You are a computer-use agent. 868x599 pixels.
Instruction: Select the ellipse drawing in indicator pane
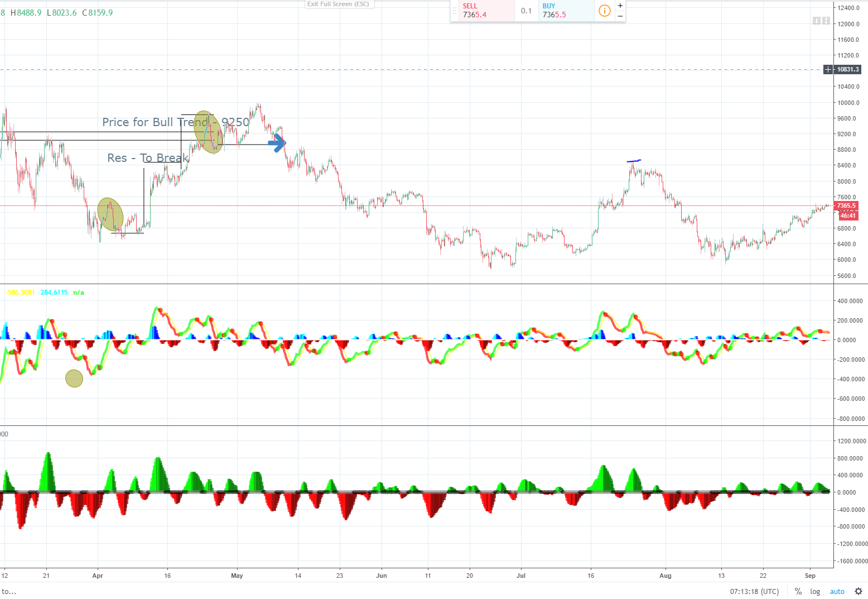74,378
